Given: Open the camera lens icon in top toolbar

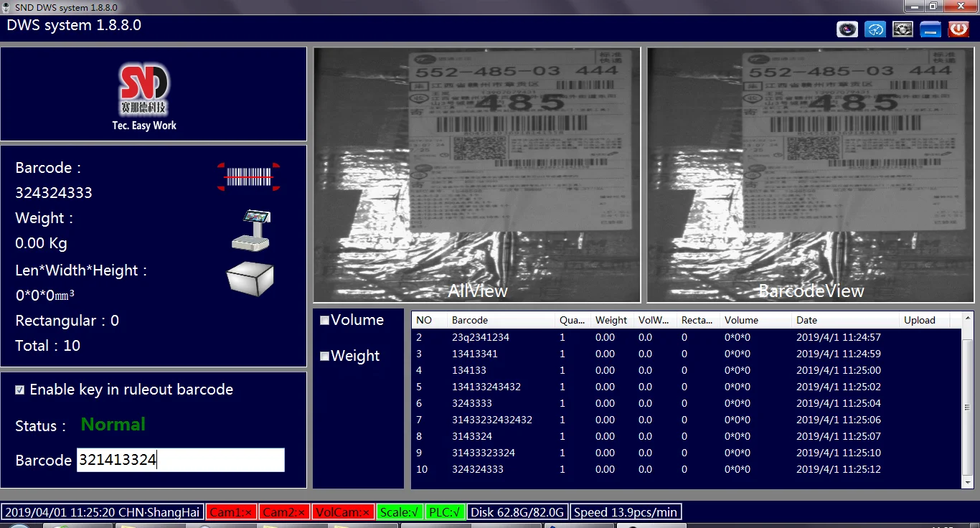Looking at the screenshot, I should 847,29.
